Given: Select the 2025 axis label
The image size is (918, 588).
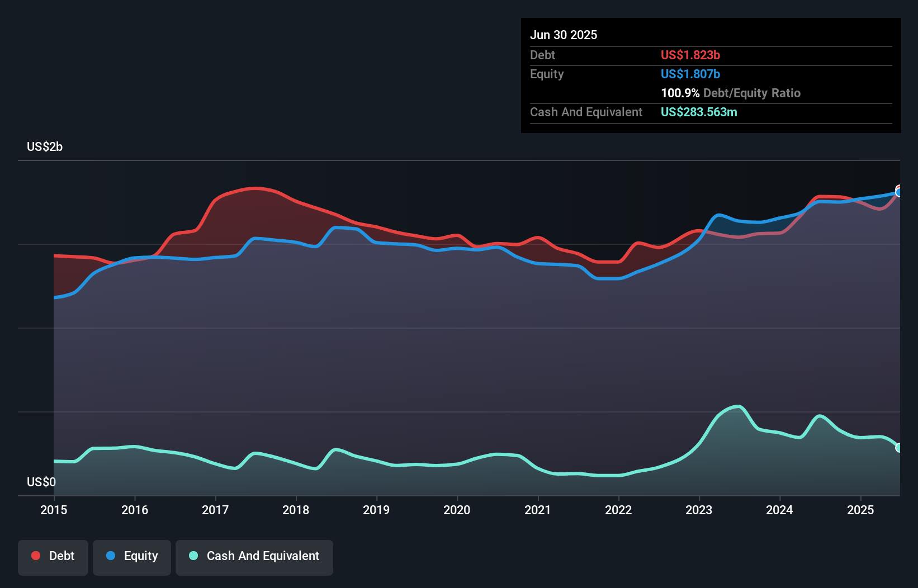Looking at the screenshot, I should pyautogui.click(x=861, y=510).
